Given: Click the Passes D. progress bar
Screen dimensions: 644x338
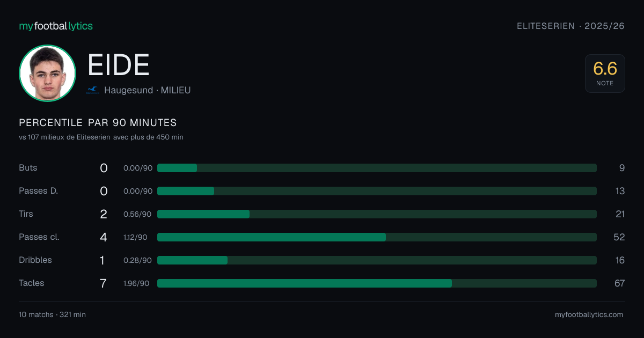Looking at the screenshot, I should tap(377, 191).
